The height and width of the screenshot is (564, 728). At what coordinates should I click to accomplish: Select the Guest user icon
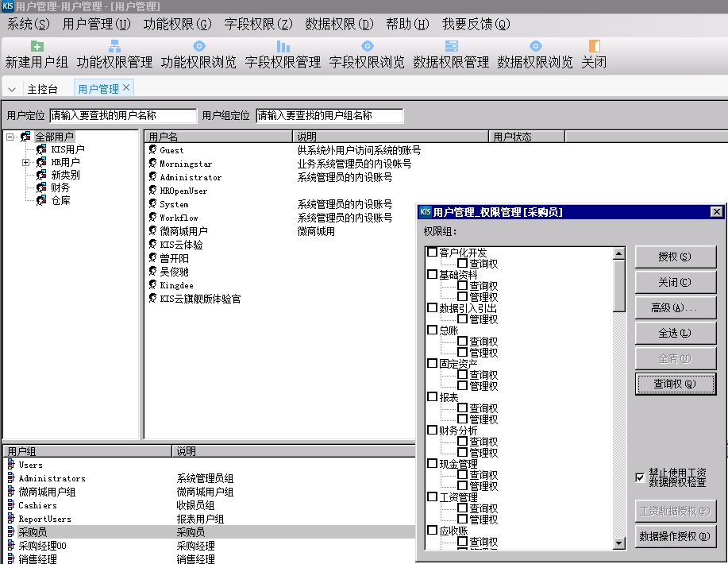tap(152, 149)
